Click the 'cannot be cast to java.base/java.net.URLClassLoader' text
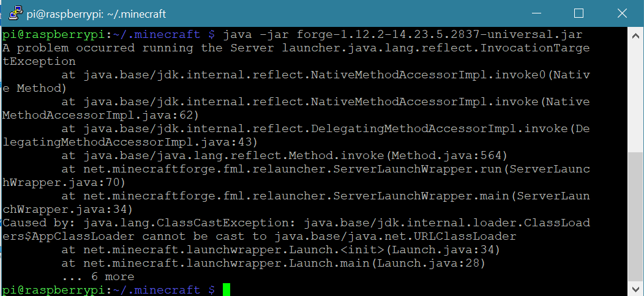Viewport: 644px width, 296px height. 329,236
